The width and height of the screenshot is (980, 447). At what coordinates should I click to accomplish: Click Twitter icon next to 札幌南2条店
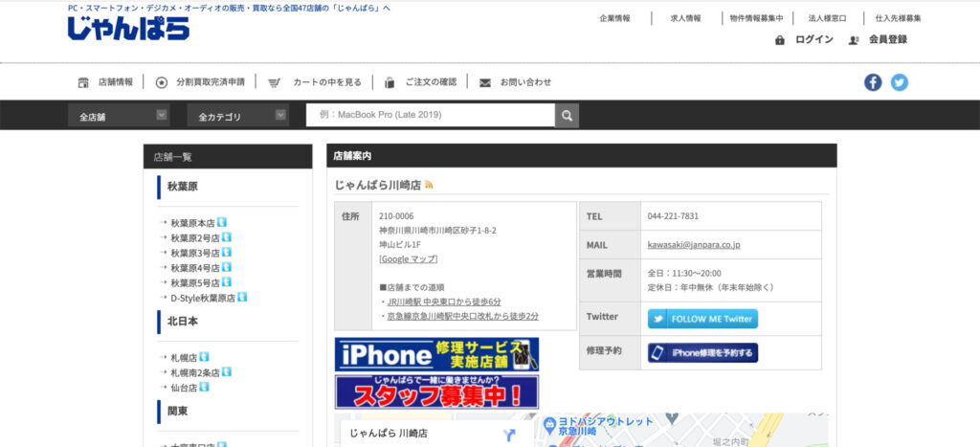(226, 372)
